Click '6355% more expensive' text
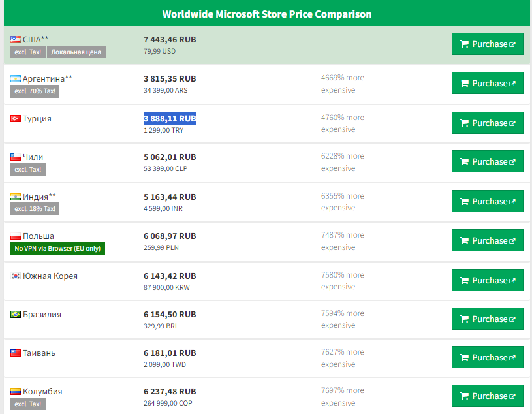The height and width of the screenshot is (414, 532). pyautogui.click(x=343, y=202)
